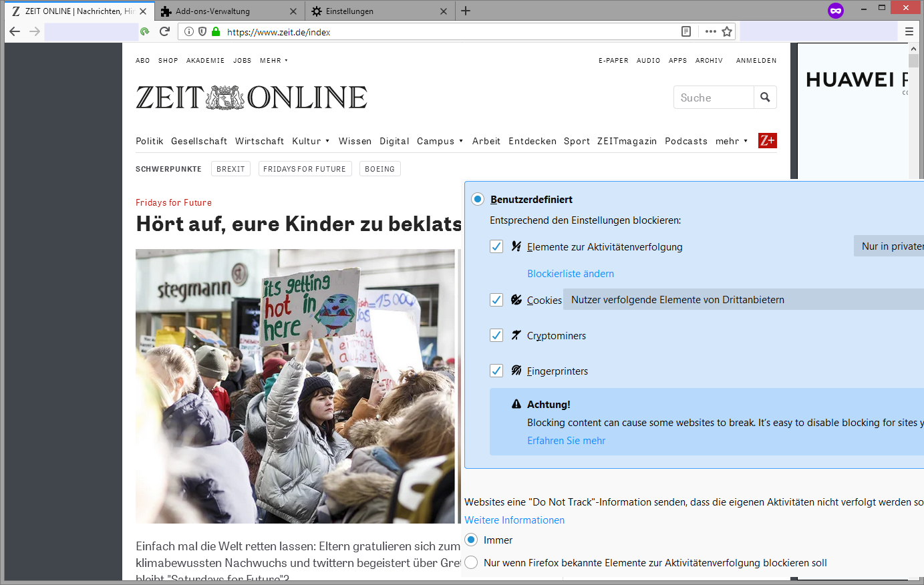
Task: Open the E-PAPER link
Action: [613, 61]
